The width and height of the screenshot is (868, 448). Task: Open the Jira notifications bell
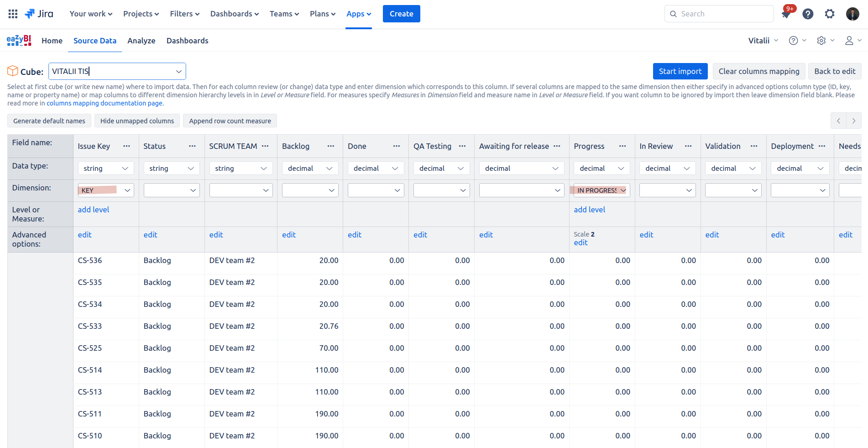(x=786, y=14)
